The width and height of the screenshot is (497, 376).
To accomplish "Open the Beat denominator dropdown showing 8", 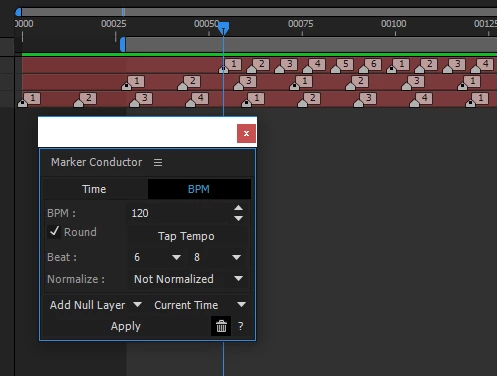I will pos(217,257).
